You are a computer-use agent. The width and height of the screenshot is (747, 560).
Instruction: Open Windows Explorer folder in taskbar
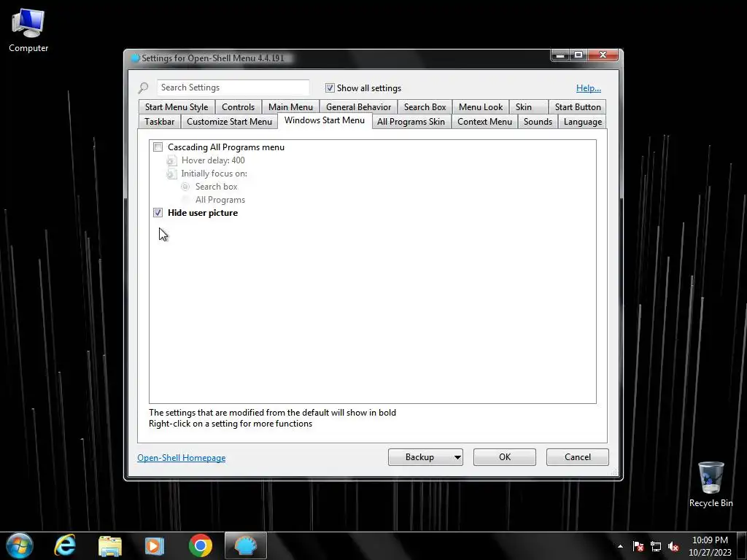pos(109,545)
